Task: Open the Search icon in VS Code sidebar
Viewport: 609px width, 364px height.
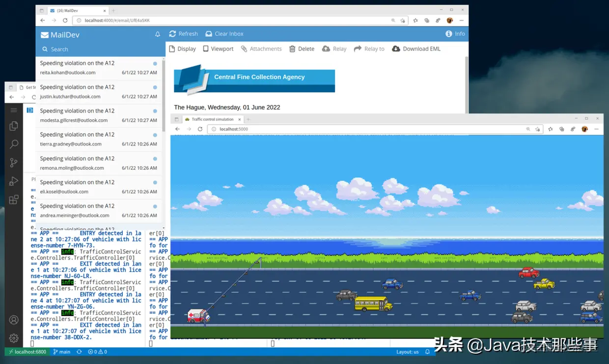Action: (x=13, y=144)
